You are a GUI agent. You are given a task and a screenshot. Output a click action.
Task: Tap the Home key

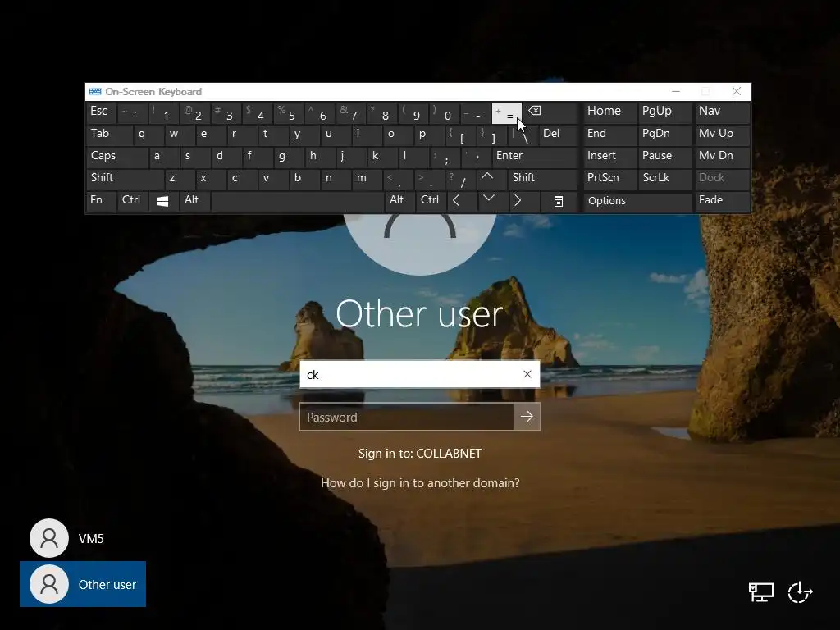pyautogui.click(x=609, y=112)
